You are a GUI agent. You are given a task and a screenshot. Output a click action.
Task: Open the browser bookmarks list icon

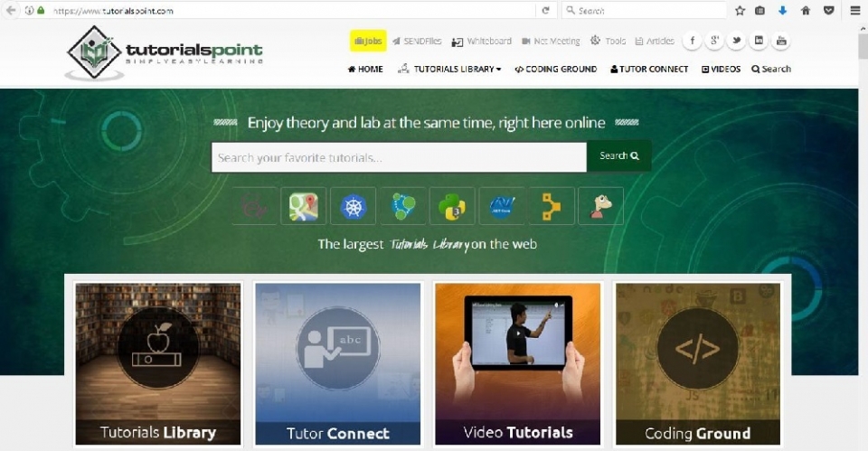(x=760, y=11)
